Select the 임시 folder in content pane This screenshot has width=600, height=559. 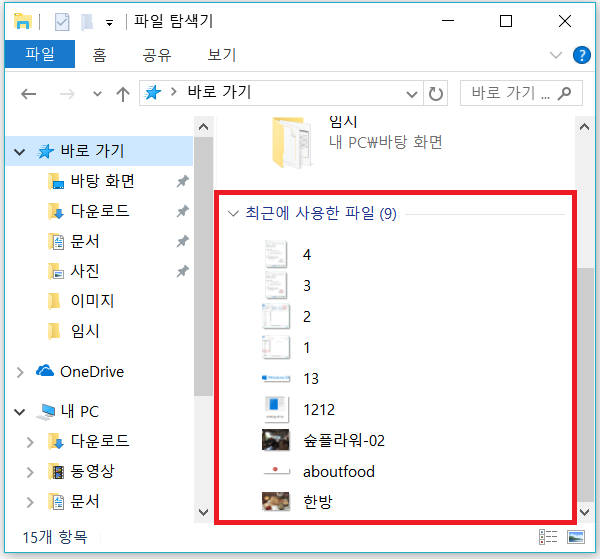point(357,142)
